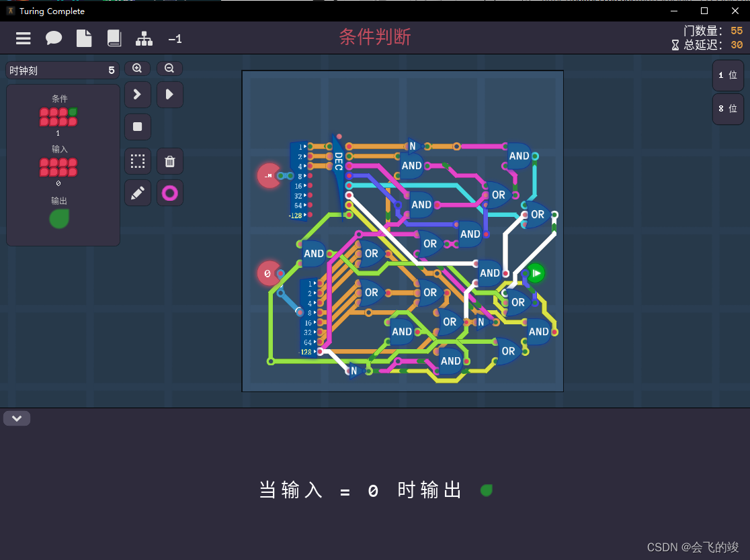This screenshot has height=560, width=750.
Task: Open the new file icon
Action: tap(84, 38)
